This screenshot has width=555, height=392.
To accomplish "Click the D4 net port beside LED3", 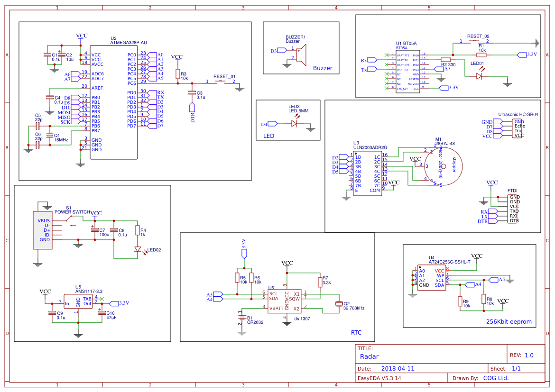I will click(x=269, y=124).
